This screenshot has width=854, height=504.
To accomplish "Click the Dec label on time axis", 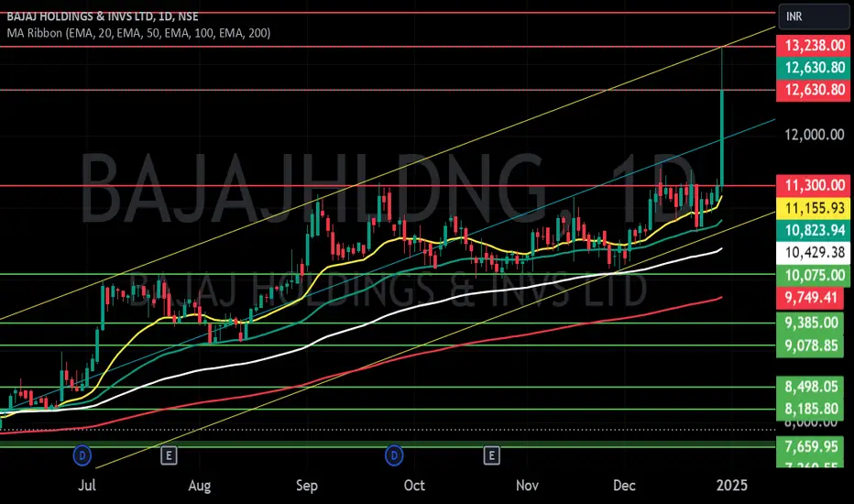I will tap(624, 486).
